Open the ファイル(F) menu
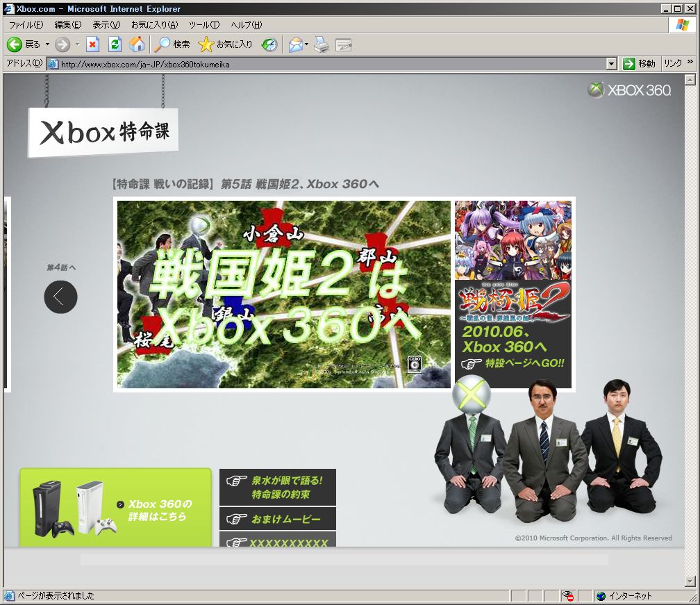This screenshot has width=700, height=605. click(x=26, y=24)
